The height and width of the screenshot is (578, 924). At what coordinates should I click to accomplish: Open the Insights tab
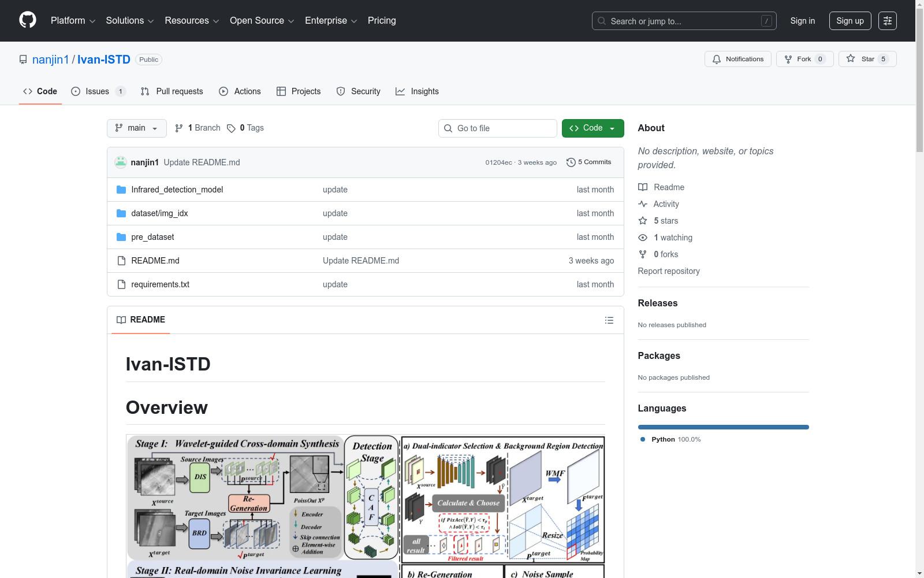tap(417, 91)
